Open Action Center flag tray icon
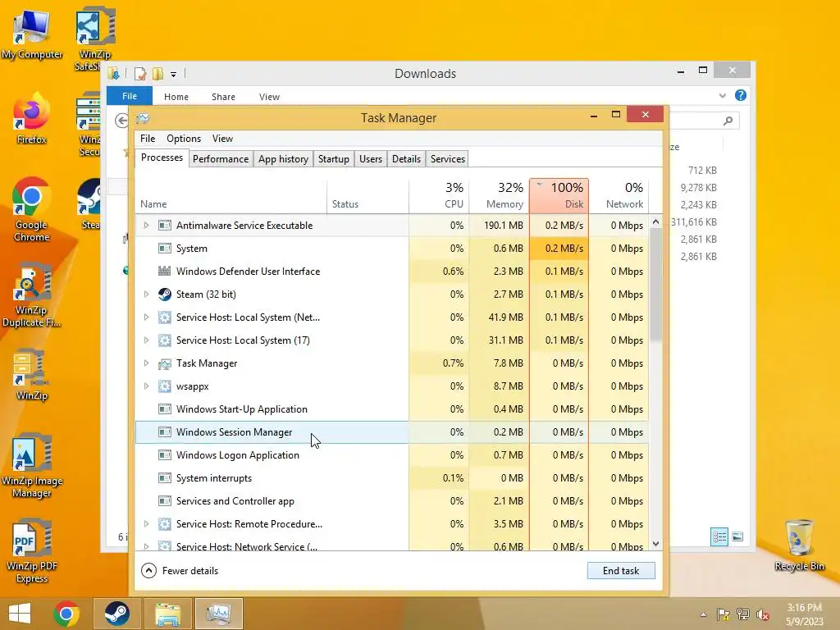840x630 pixels. click(x=724, y=614)
